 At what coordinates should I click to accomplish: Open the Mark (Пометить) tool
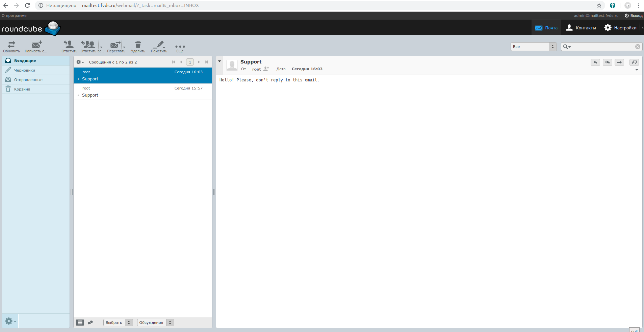tap(159, 46)
